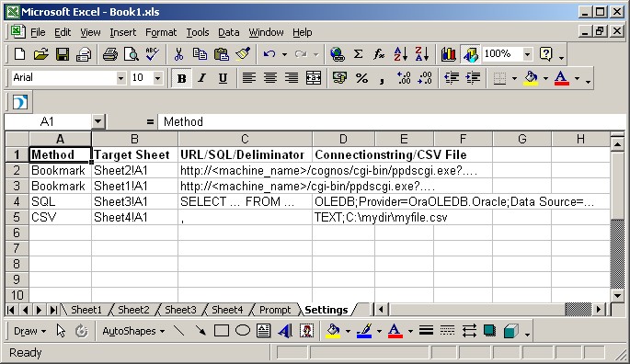Viewport: 630px width, 364px height.
Task: Open a file with the Open folder icon
Action: click(x=40, y=54)
